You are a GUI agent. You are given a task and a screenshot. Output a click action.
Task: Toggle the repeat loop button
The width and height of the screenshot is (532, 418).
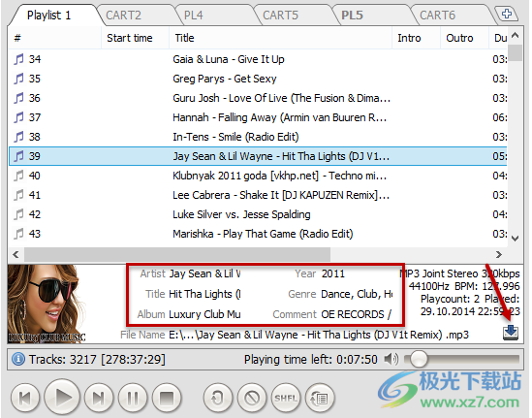(218, 398)
